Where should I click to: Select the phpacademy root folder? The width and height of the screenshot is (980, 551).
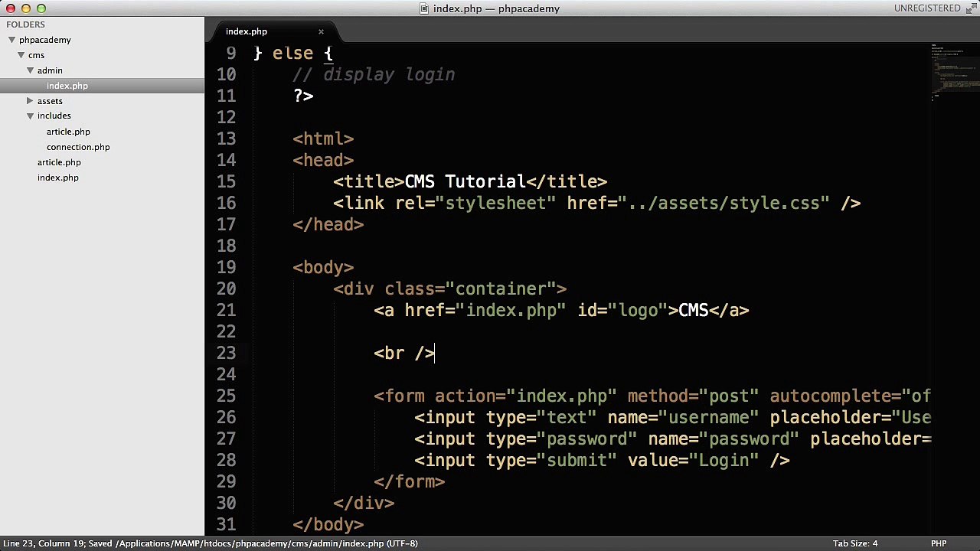(x=44, y=40)
